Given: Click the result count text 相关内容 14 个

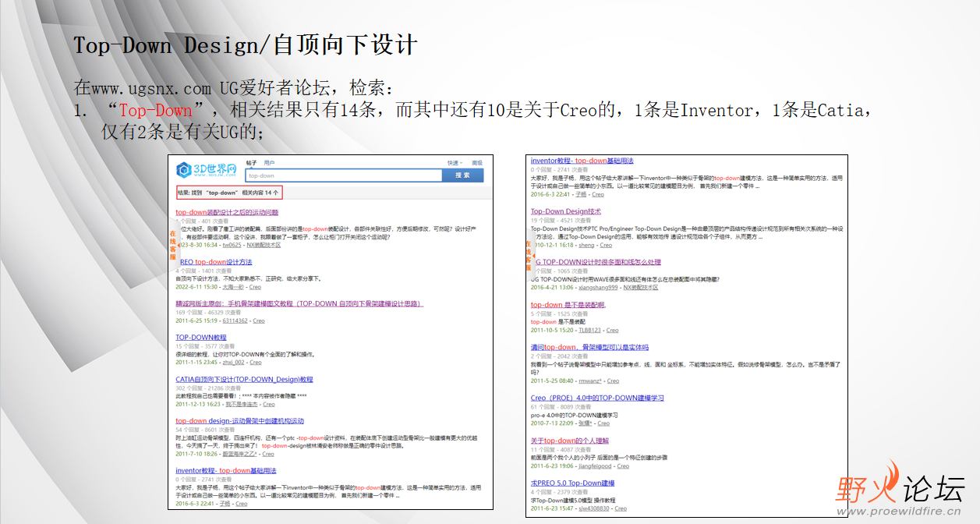Looking at the screenshot, I should click(x=260, y=192).
